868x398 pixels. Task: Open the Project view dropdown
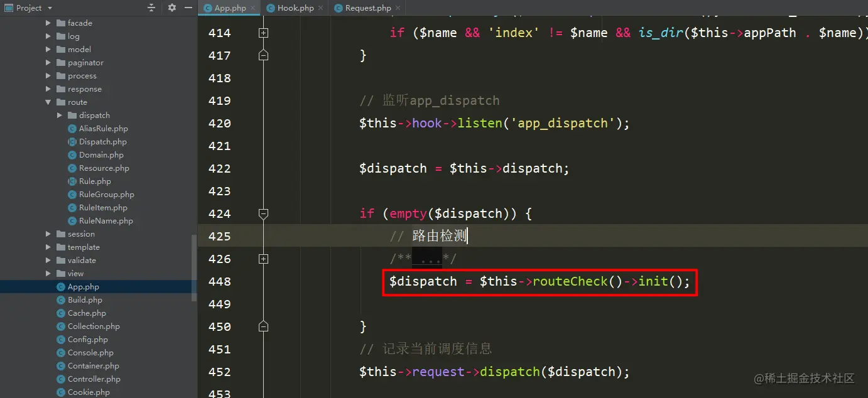[29, 8]
